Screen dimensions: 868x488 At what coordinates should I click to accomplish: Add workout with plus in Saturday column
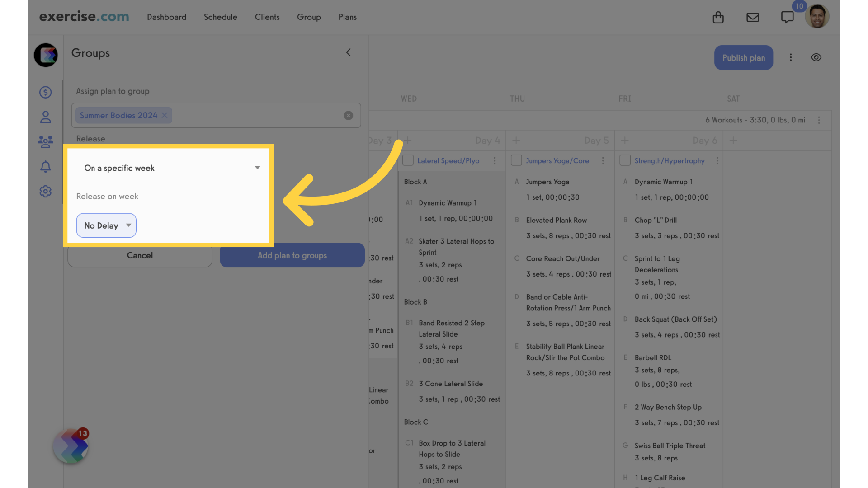coord(733,140)
